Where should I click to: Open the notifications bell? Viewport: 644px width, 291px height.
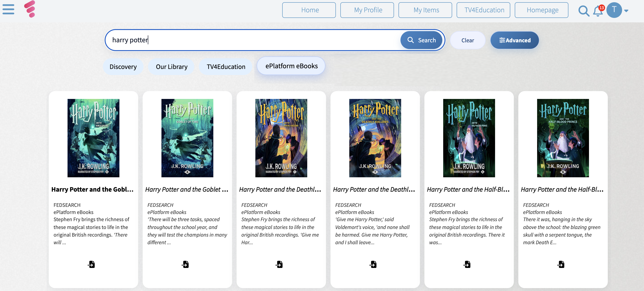(598, 11)
